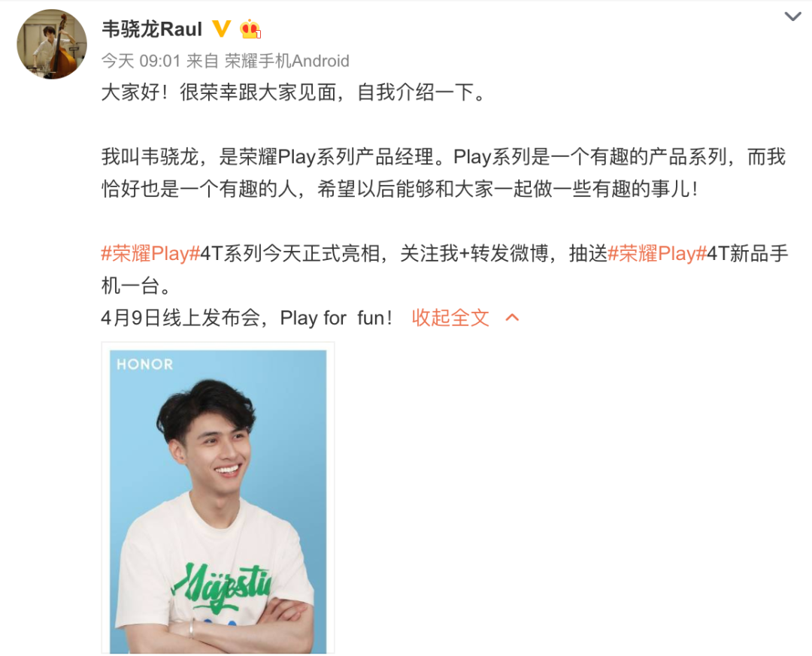
Task: Open the HONOR portrait image thumbnail
Action: (218, 498)
